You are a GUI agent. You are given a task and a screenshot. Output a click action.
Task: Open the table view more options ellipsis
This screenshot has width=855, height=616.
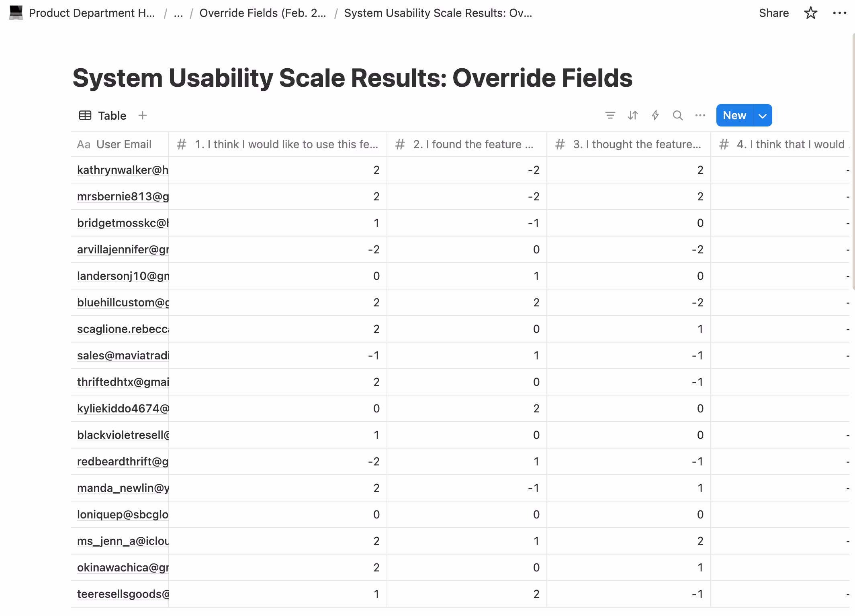[700, 116]
